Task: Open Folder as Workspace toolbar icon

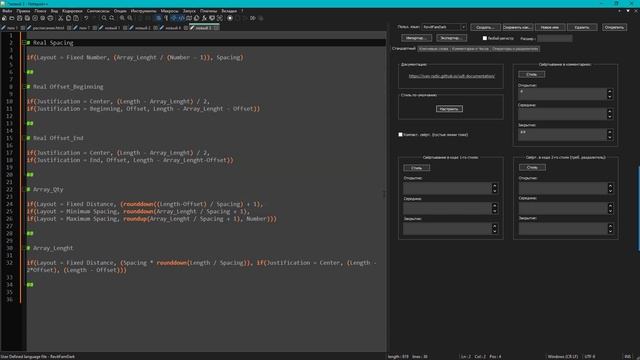Action: (212, 18)
